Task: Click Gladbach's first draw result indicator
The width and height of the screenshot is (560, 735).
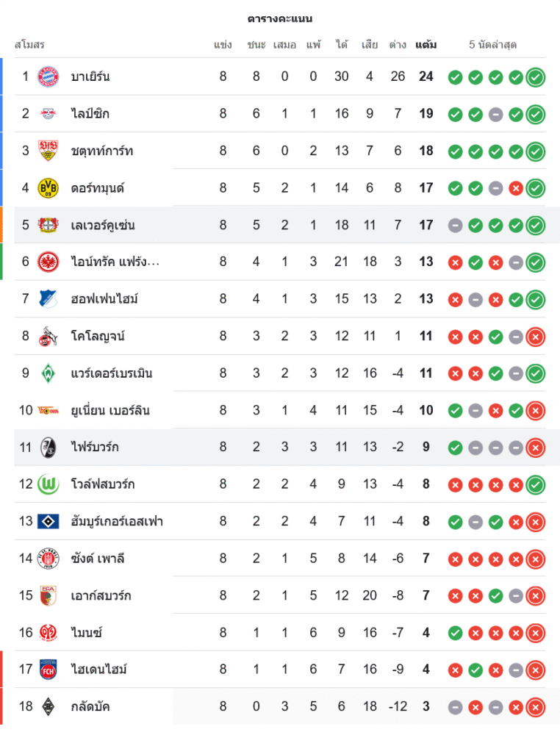Action: (x=455, y=706)
